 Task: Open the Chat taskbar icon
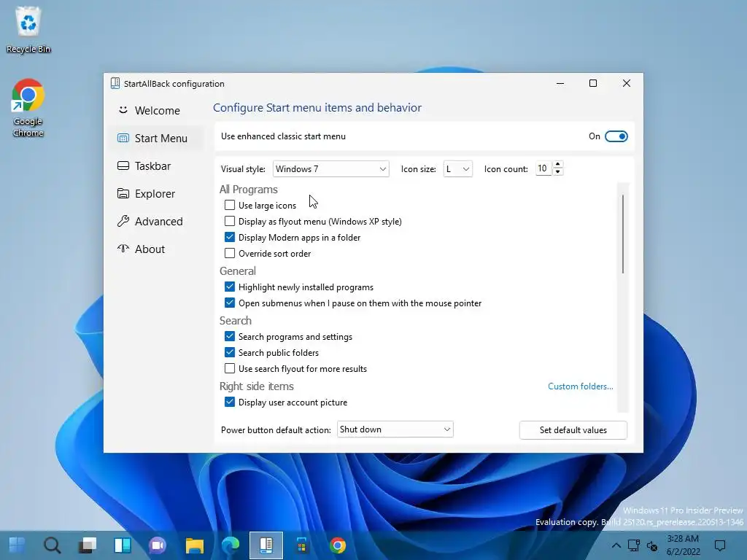tap(158, 545)
